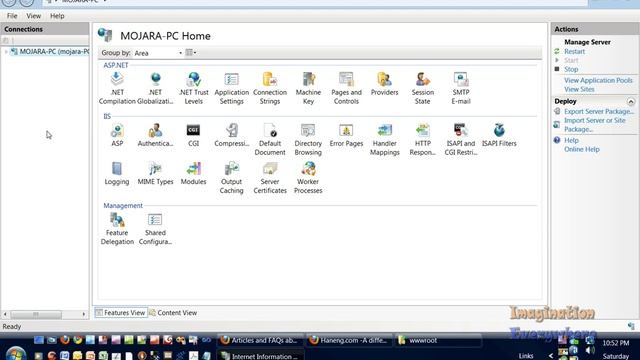Open Logging feature
Screen dimensions: 640x360
click(x=117, y=173)
